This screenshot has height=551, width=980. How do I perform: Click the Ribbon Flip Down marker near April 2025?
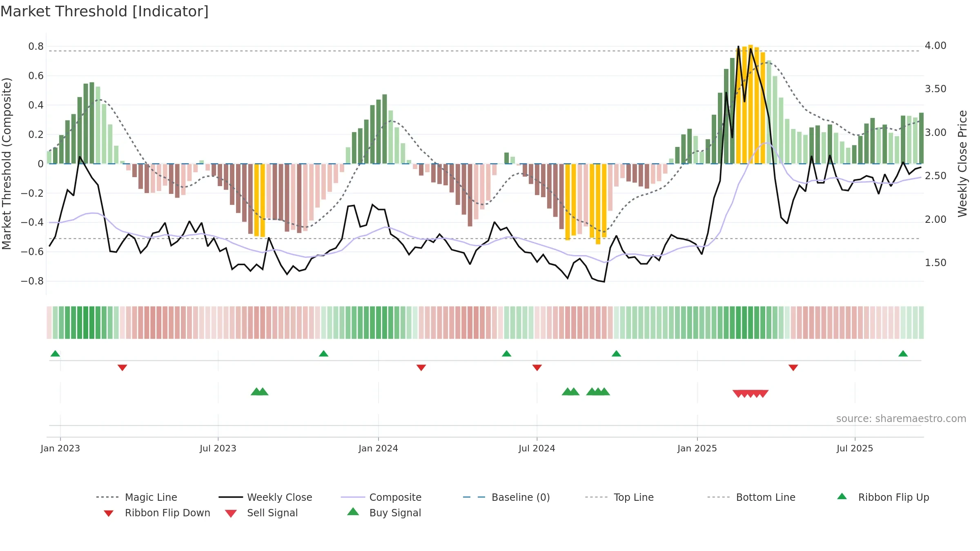coord(793,368)
